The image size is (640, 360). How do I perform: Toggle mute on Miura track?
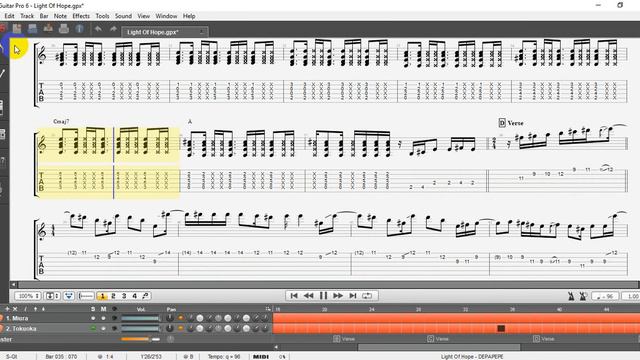coord(103,318)
